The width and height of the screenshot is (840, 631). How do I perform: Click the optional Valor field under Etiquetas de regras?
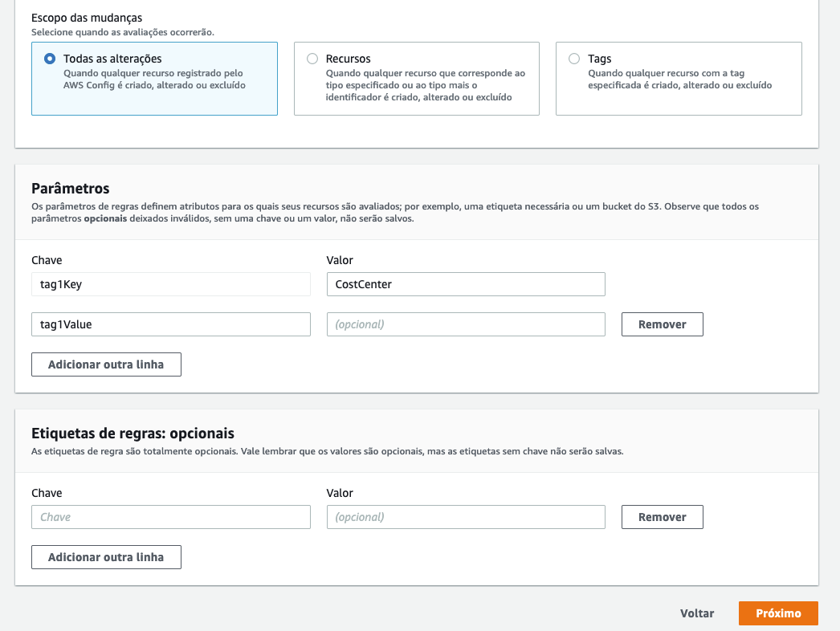tap(466, 518)
